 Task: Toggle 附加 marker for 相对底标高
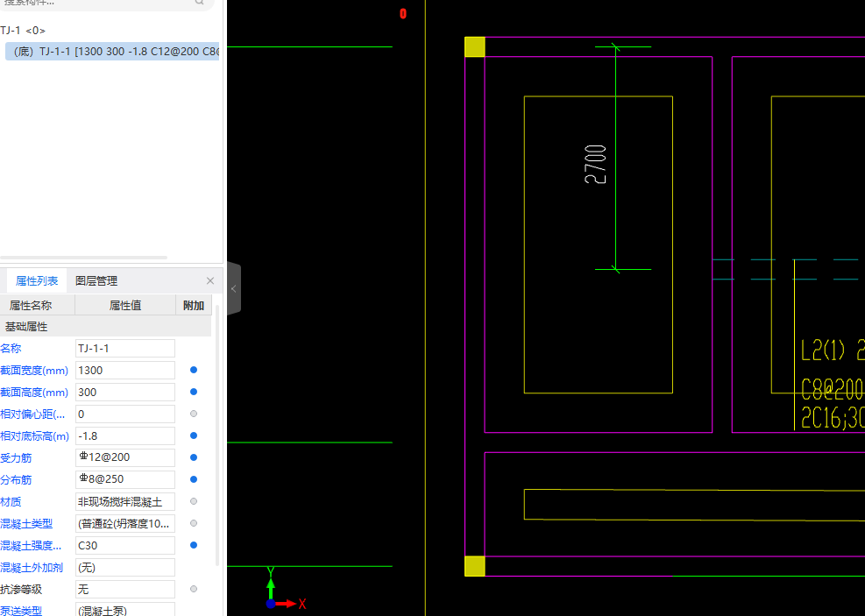click(194, 435)
